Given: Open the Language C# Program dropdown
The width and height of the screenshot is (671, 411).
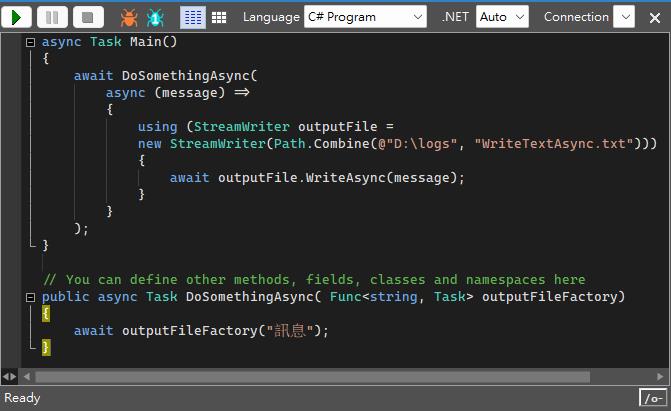Looking at the screenshot, I should click(x=365, y=17).
